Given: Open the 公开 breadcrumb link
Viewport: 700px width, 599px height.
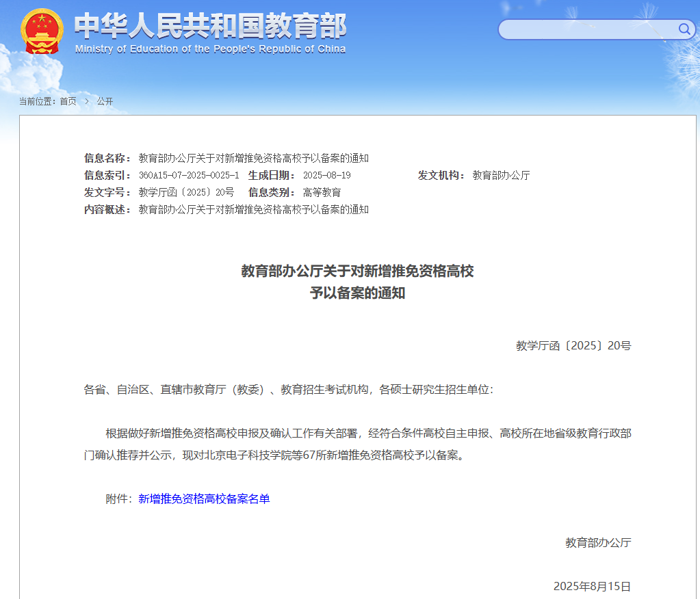Looking at the screenshot, I should point(105,101).
